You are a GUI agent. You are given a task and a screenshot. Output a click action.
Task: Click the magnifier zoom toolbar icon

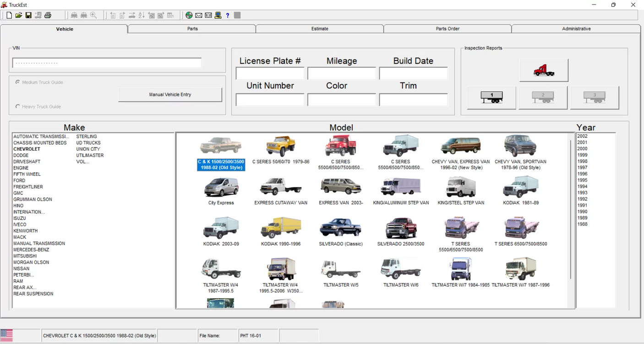pos(93,15)
